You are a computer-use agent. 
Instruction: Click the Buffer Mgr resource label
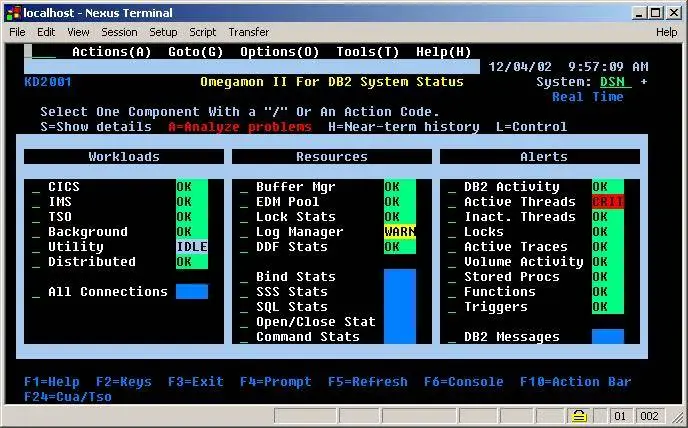pos(296,187)
